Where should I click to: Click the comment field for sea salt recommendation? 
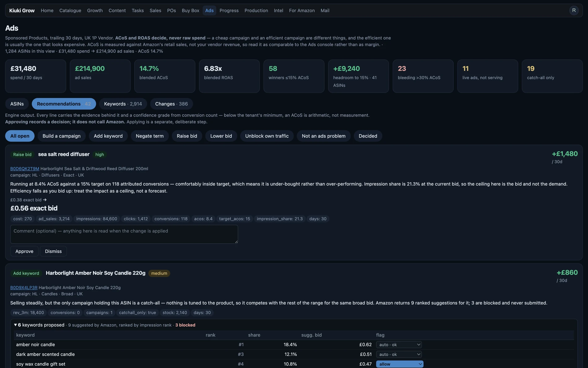pos(124,234)
